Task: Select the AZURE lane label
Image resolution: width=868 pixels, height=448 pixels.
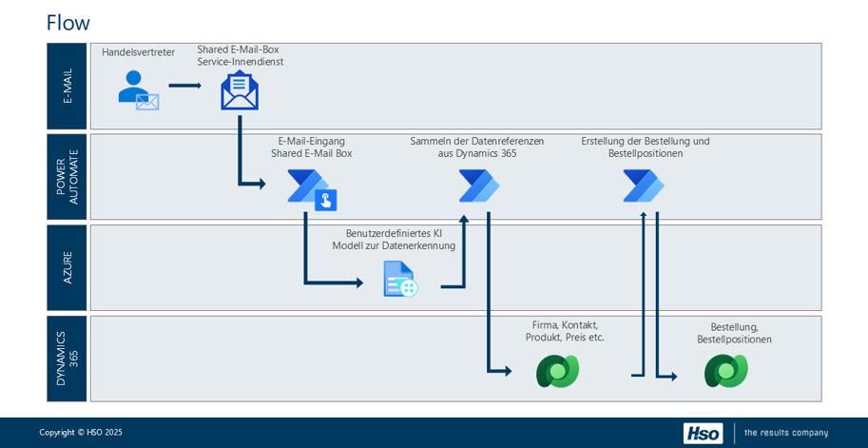Action: (x=67, y=267)
